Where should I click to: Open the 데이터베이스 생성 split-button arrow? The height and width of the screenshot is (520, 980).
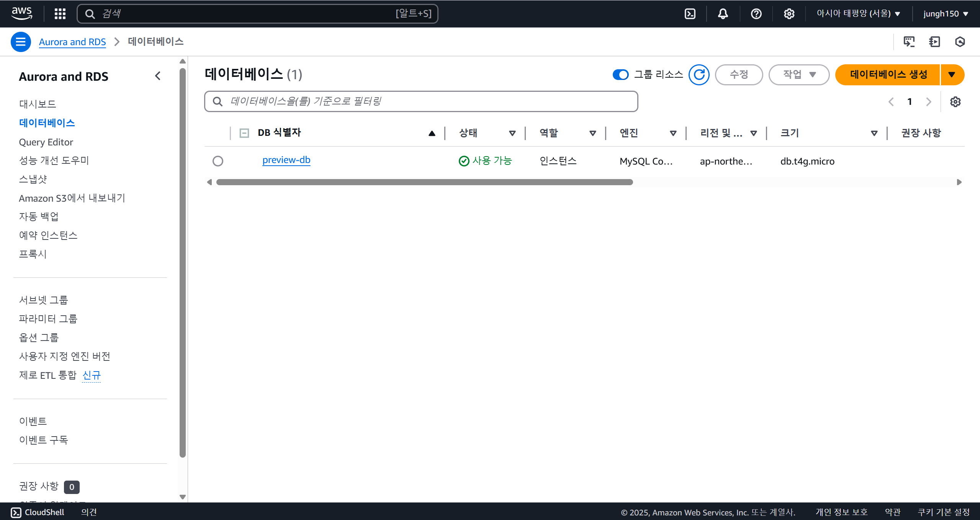[x=952, y=75]
